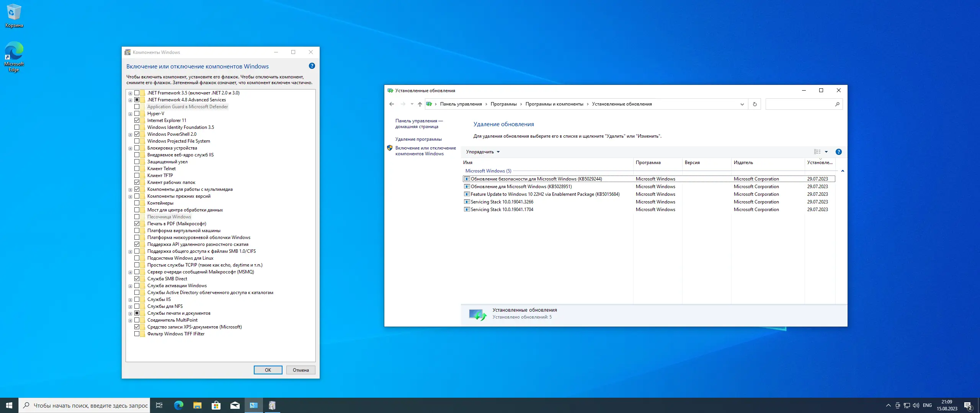Screen dimensions: 980x413
Task: Open File Explorer from the taskbar
Action: click(197, 405)
